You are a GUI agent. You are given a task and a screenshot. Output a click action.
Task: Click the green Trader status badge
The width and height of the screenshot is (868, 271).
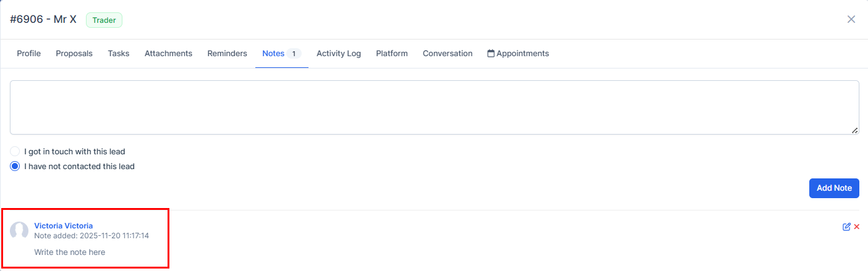click(104, 20)
